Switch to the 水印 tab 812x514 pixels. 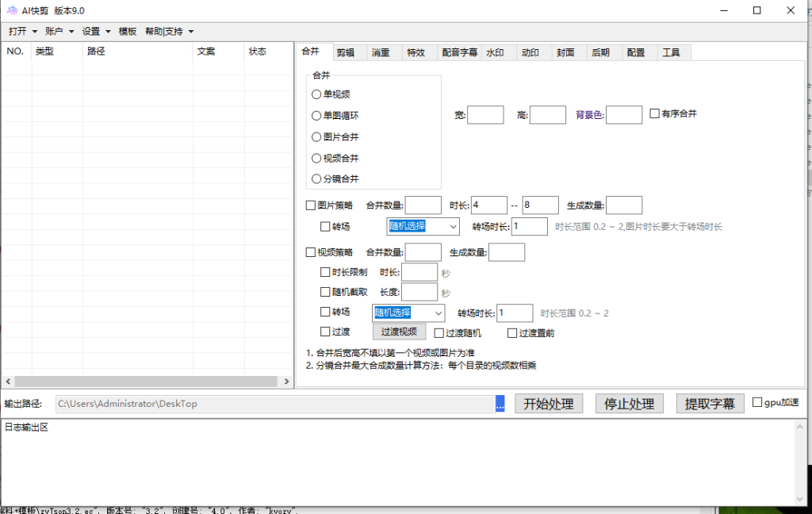(495, 53)
